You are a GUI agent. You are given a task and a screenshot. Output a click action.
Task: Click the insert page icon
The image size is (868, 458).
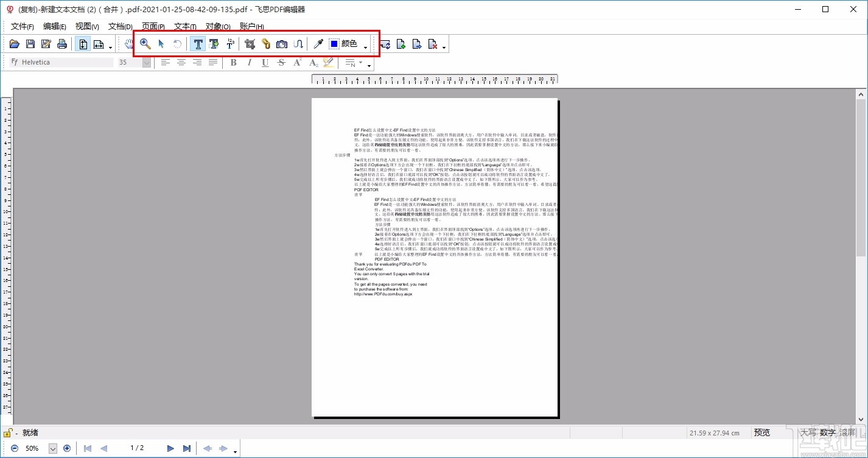pyautogui.click(x=401, y=44)
